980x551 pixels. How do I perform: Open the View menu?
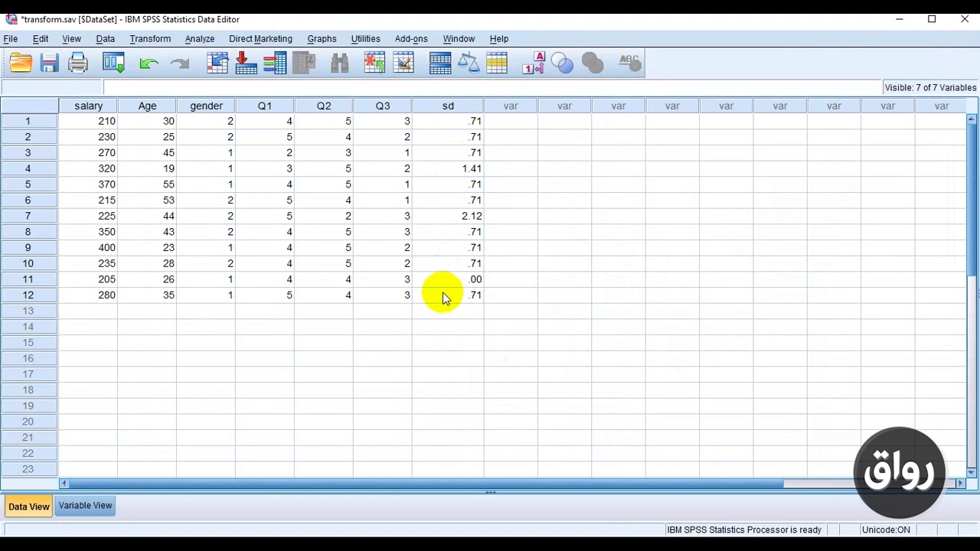pos(71,38)
